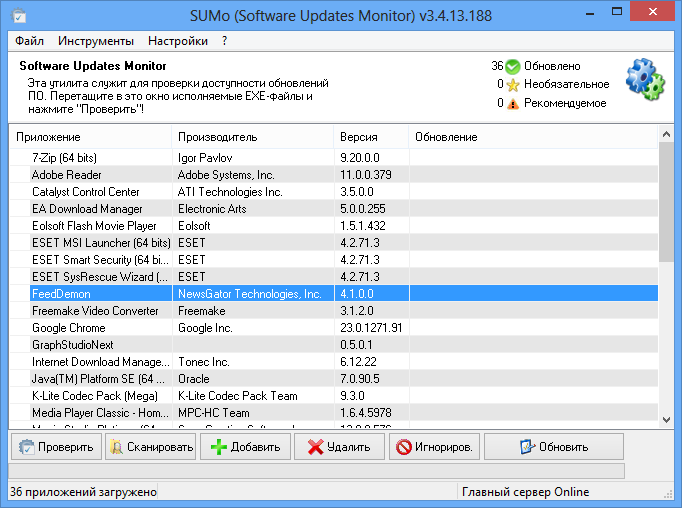The height and width of the screenshot is (508, 682).
Task: Maximize the SUMo window
Action: pyautogui.click(x=617, y=12)
